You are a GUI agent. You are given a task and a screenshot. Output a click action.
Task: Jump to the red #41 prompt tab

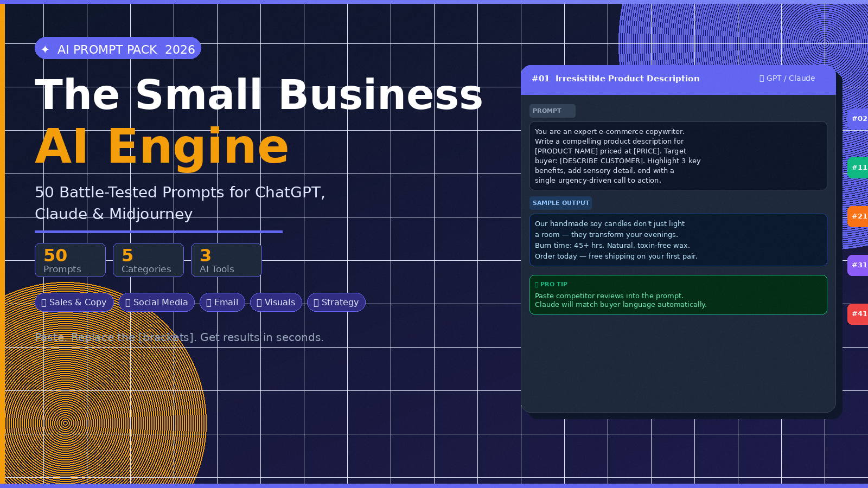858,314
